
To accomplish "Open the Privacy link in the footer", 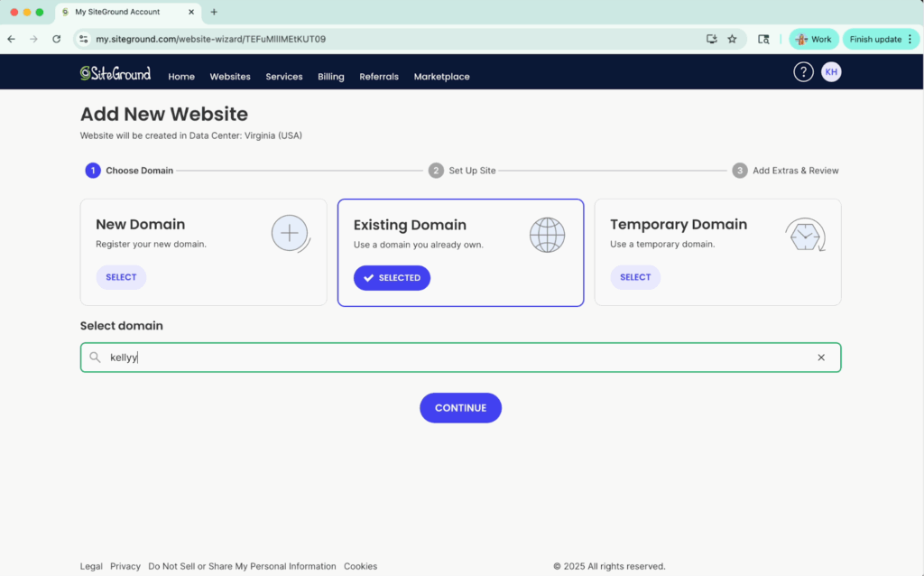I will coord(125,566).
